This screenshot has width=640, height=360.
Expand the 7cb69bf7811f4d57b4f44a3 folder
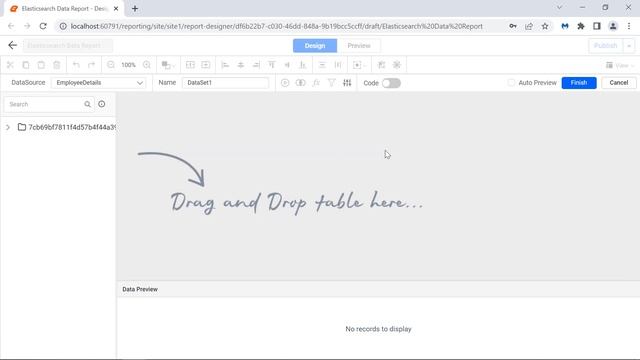[8, 127]
